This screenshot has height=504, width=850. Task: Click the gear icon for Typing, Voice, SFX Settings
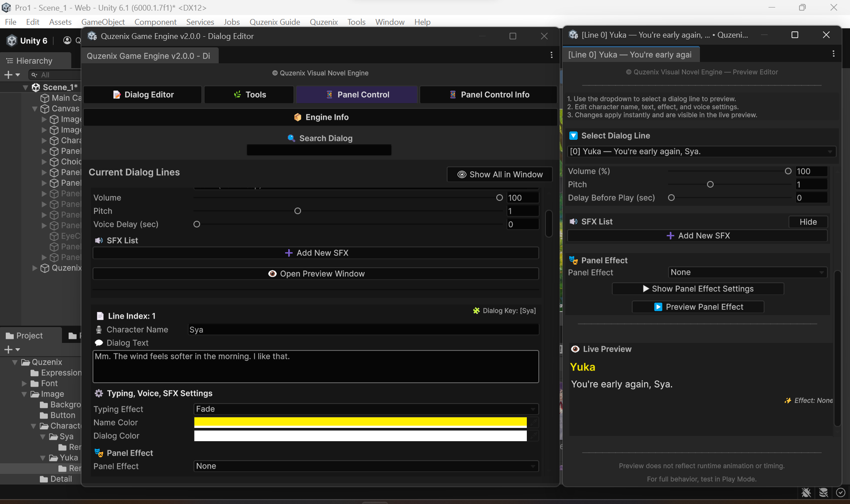click(x=99, y=393)
